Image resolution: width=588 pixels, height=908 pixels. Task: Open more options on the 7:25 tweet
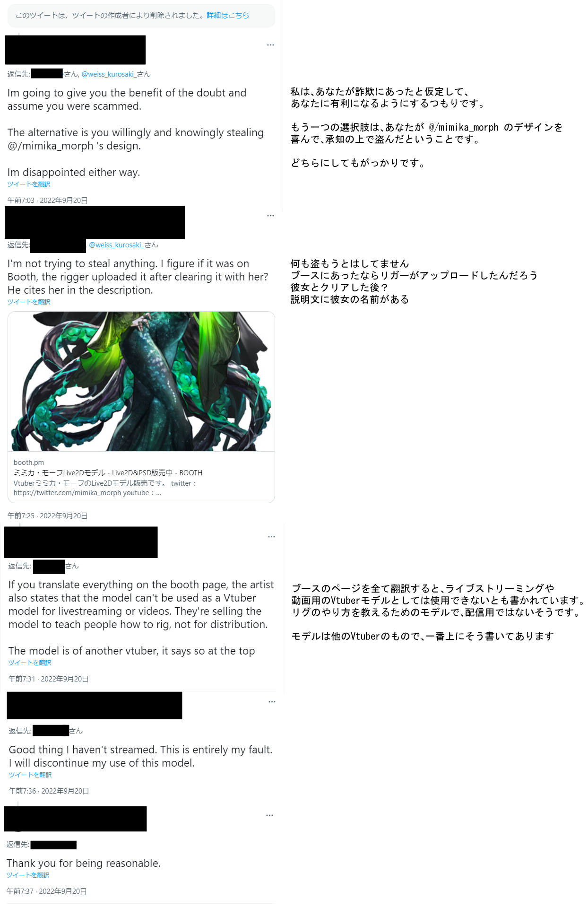(x=270, y=216)
